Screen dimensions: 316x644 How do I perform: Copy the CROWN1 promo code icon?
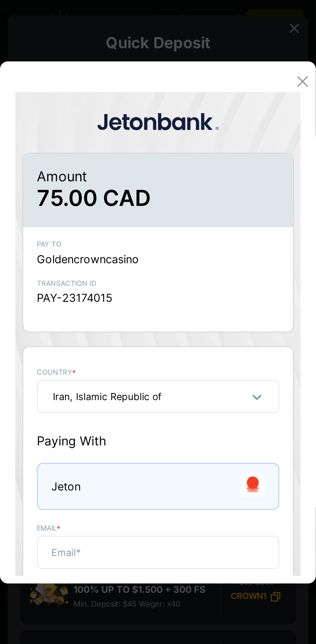pyautogui.click(x=275, y=596)
